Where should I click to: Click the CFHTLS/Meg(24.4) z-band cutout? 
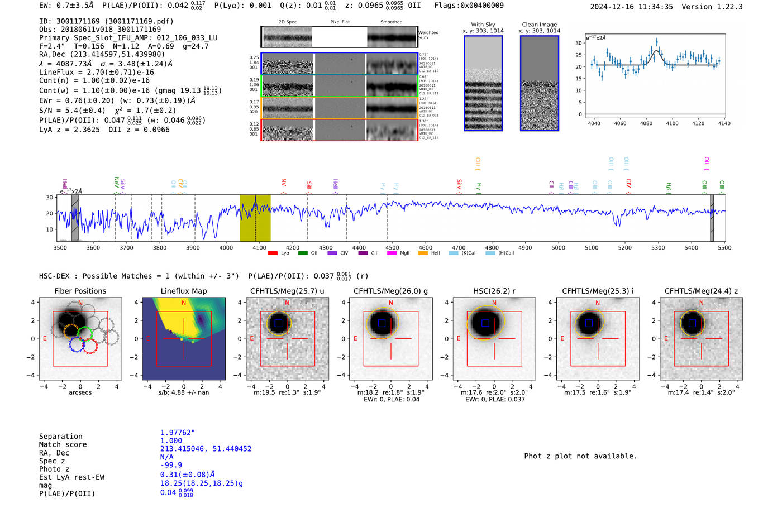[x=701, y=339]
